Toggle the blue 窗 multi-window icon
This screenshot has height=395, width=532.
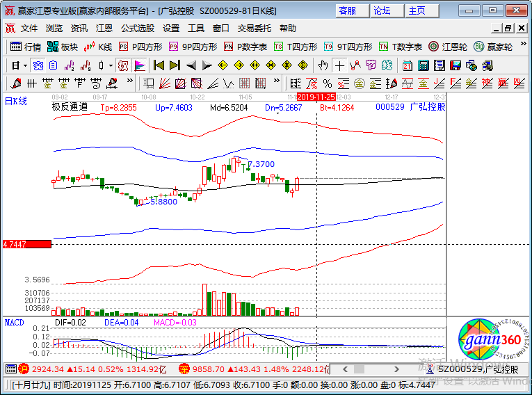[38, 65]
